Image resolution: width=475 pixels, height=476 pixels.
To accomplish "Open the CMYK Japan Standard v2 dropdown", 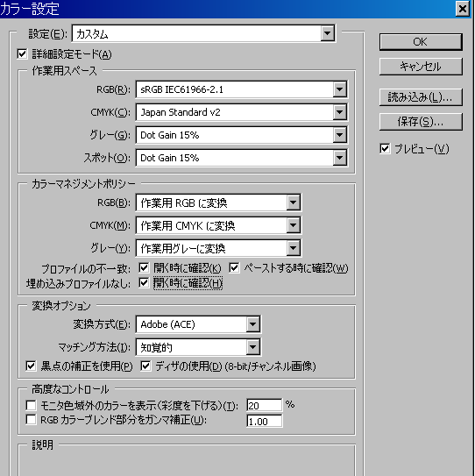I will tap(242, 112).
